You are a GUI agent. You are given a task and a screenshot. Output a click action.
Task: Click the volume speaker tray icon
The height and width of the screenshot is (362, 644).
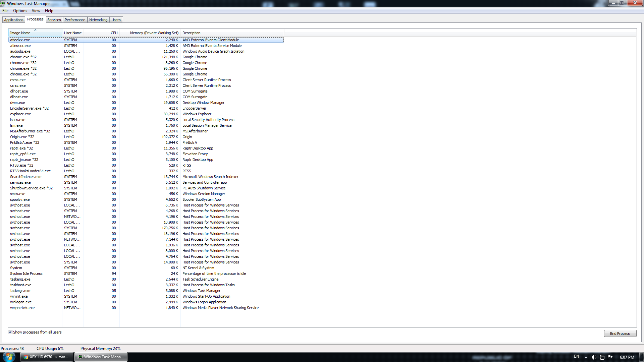coord(594,357)
